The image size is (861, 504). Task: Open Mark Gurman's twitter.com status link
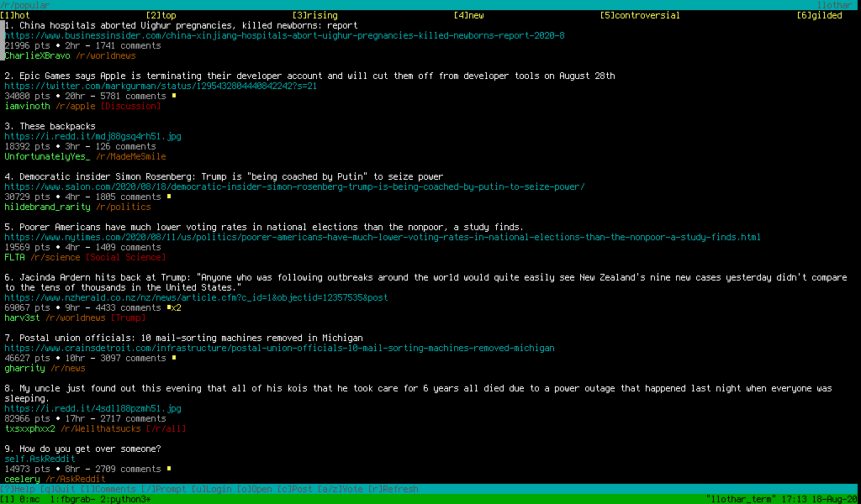point(161,86)
